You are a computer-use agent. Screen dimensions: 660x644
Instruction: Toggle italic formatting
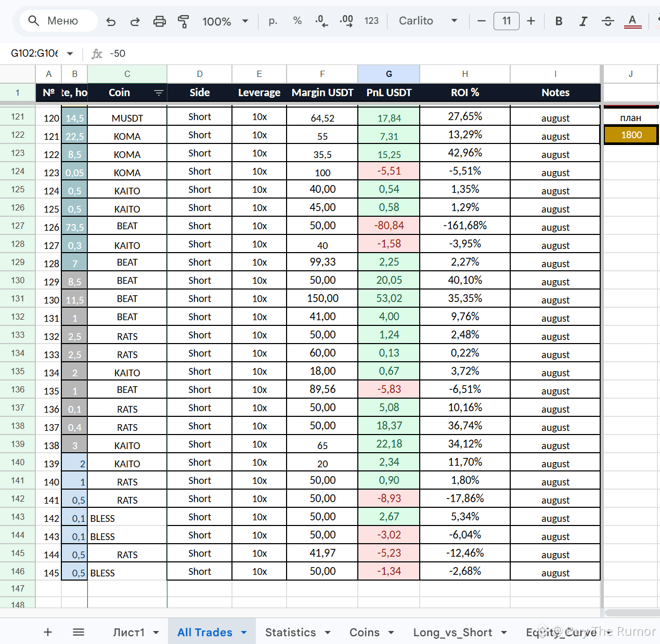click(583, 21)
